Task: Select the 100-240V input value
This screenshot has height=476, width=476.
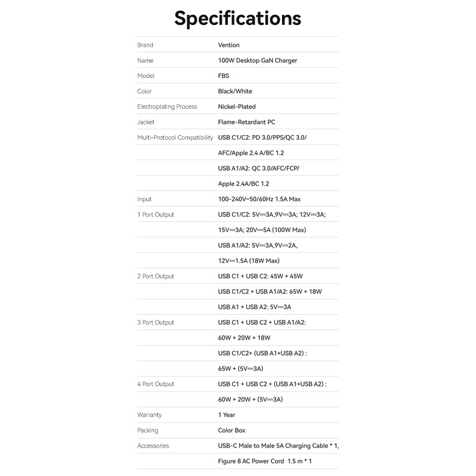Action: click(x=264, y=199)
